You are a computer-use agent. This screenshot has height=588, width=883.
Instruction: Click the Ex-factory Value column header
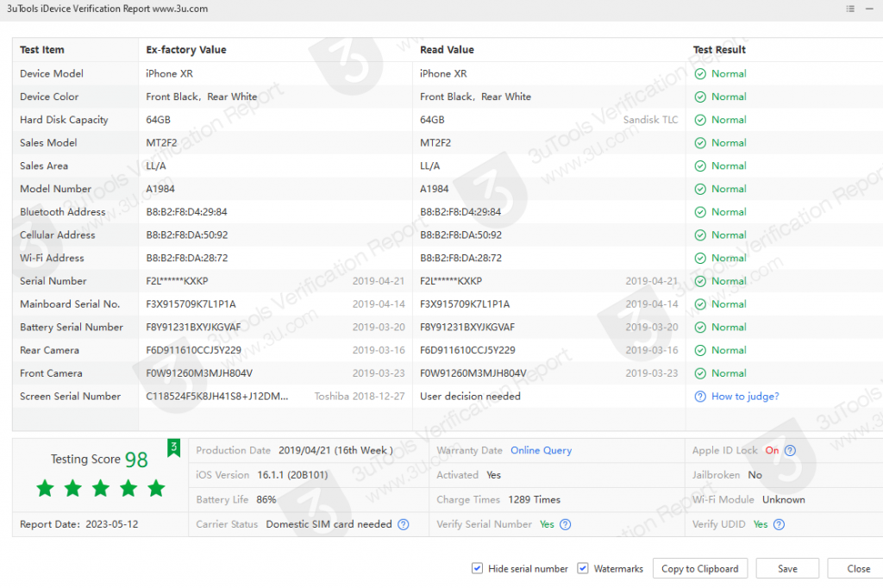(x=186, y=49)
